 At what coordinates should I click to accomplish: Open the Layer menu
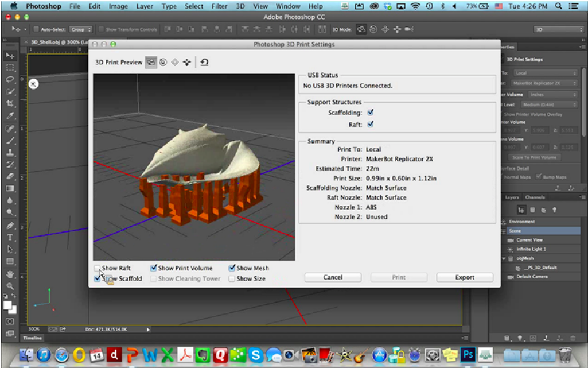click(x=145, y=6)
